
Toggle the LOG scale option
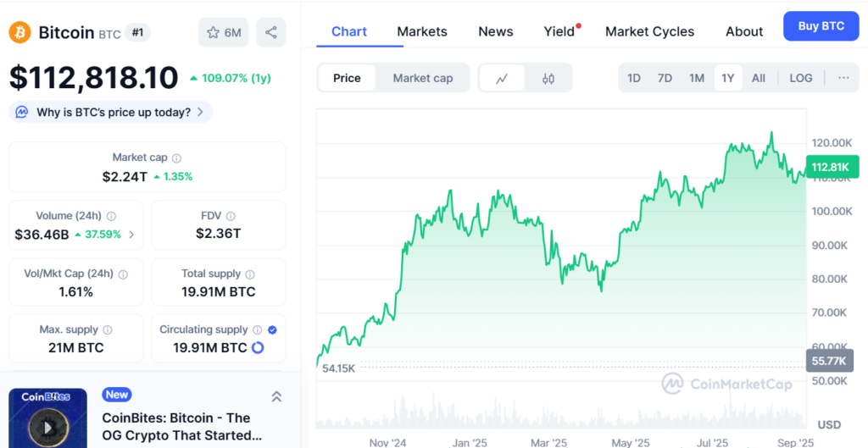(x=800, y=78)
